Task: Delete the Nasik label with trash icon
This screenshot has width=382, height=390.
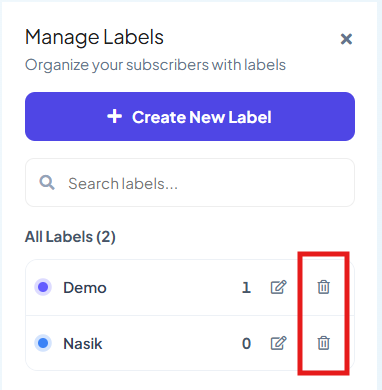Action: point(323,343)
